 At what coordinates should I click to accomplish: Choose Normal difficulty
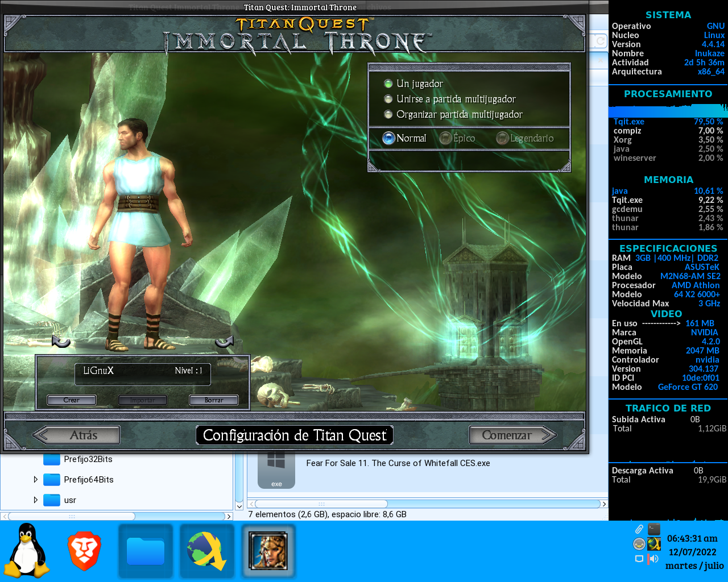pos(404,138)
